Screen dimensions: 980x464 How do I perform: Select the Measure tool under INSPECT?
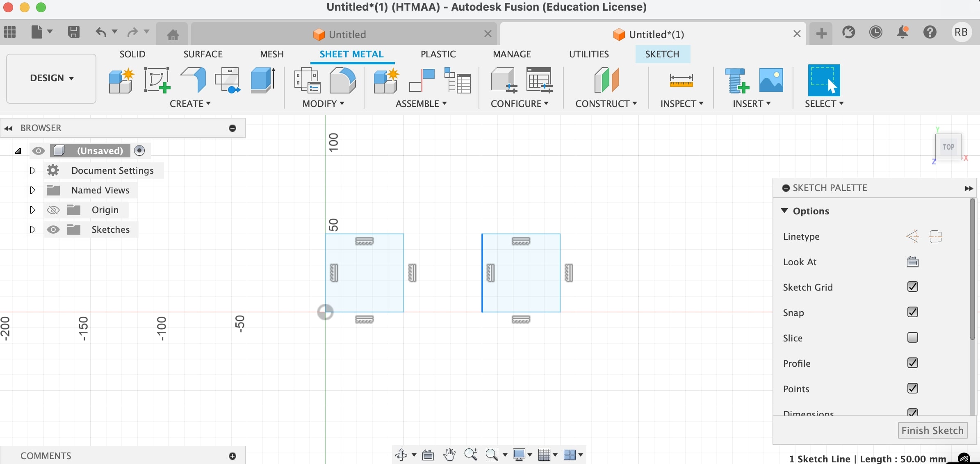680,81
